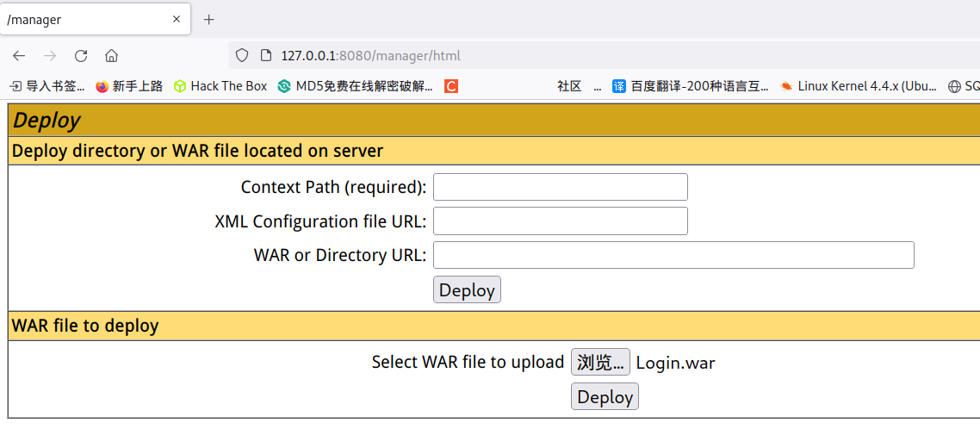Click the site information page icon
Viewport: 980px width, 429px height.
[265, 56]
